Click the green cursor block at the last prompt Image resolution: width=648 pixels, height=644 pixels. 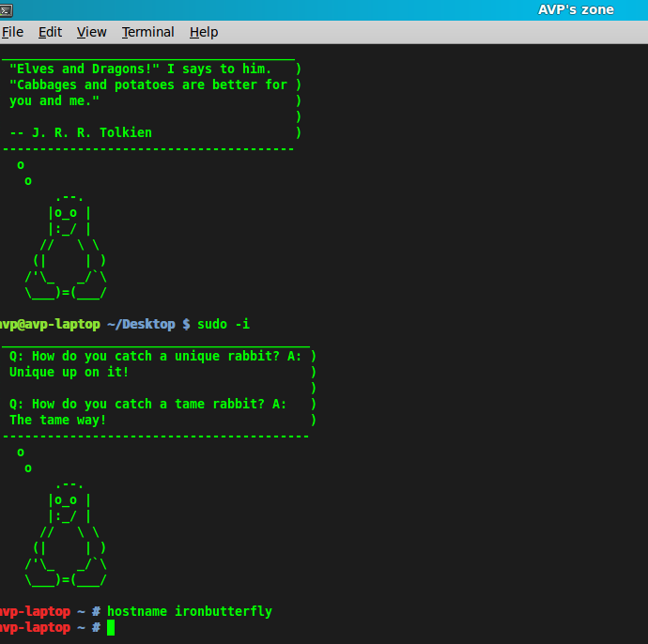pyautogui.click(x=111, y=628)
